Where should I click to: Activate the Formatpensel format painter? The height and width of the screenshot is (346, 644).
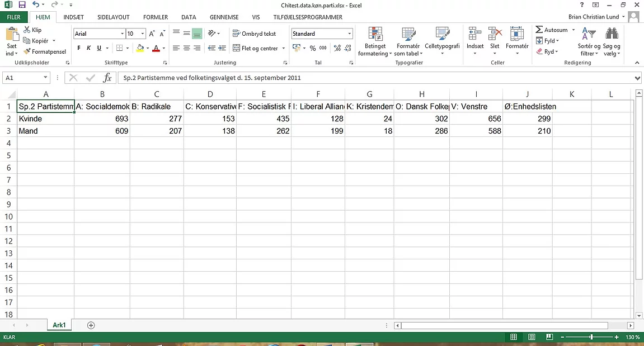pos(45,52)
